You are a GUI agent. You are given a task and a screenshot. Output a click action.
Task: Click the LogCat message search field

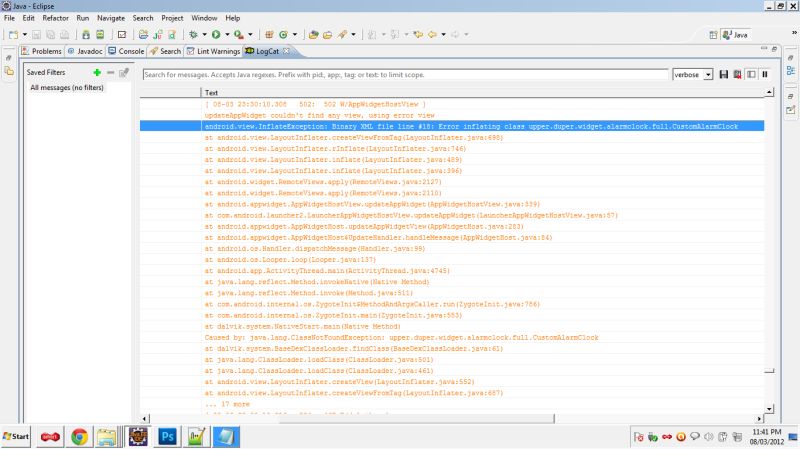point(405,74)
